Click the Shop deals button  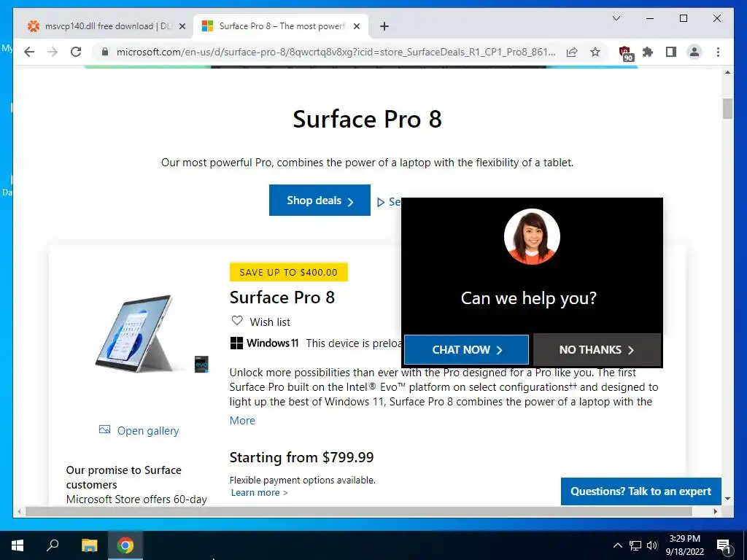coord(320,200)
